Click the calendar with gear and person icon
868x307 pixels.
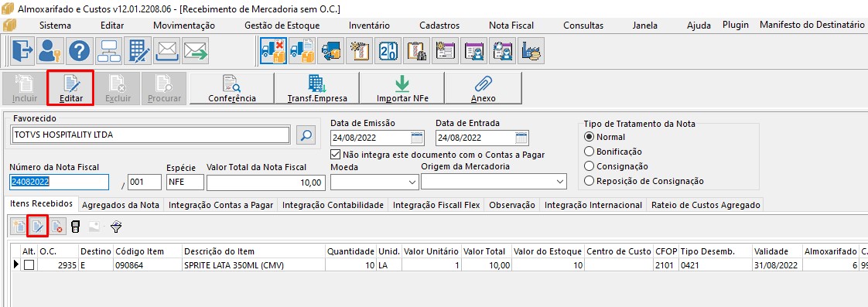(x=503, y=52)
